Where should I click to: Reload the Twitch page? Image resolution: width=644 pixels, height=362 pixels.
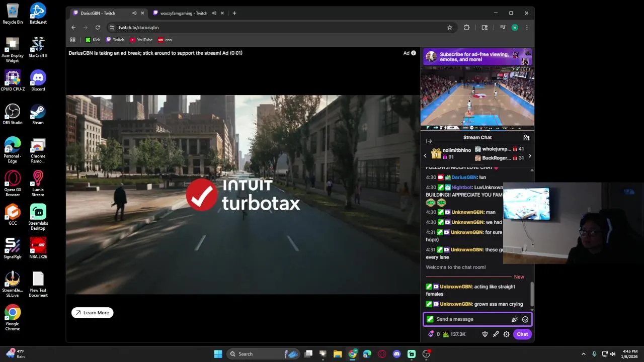[98, 28]
